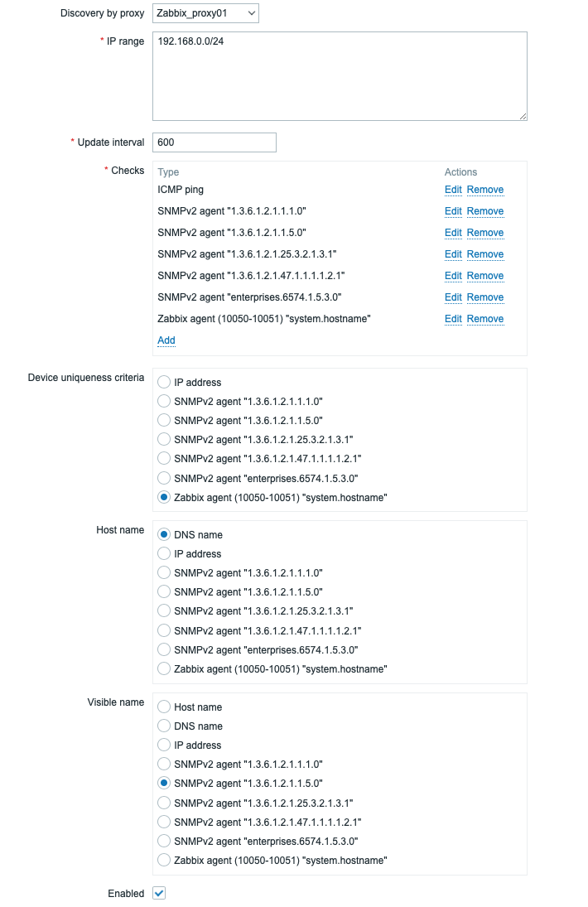588x907 pixels.
Task: Select SNMPv2 agent 1.3.6.1.2.1.1.1.0 for uniqueness
Action: click(x=164, y=402)
